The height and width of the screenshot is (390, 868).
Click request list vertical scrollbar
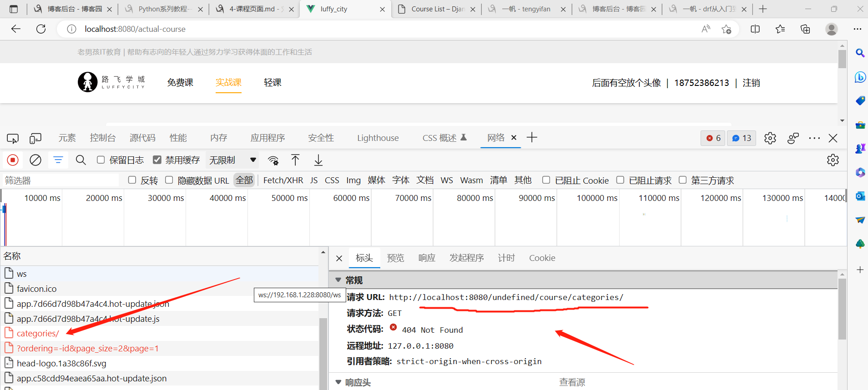click(323, 354)
